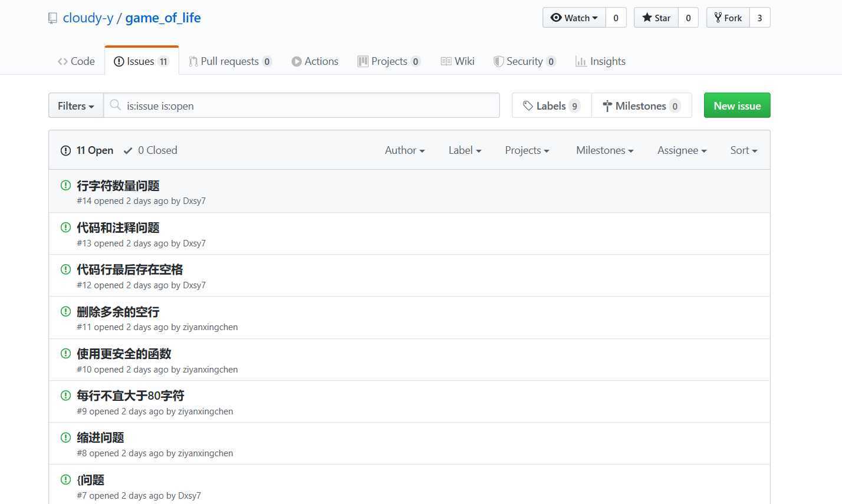This screenshot has height=504, width=842.
Task: Click the watchers count 0
Action: (x=616, y=18)
